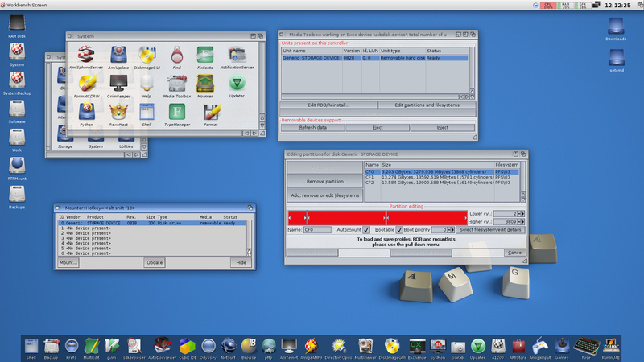Open DiskImageGUI in the System window
The height and width of the screenshot is (362, 644).
[x=146, y=56]
